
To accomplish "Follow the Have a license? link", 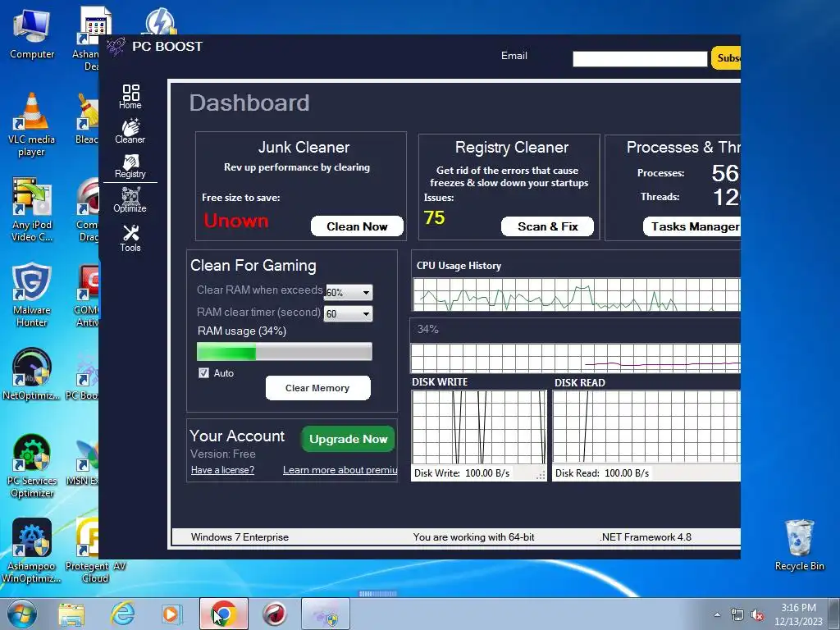I will click(x=223, y=470).
